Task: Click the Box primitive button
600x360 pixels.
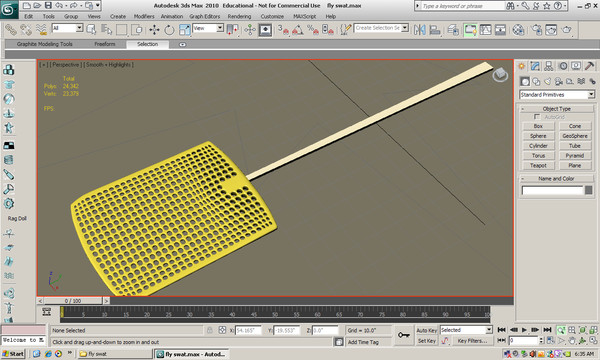Action: (538, 126)
